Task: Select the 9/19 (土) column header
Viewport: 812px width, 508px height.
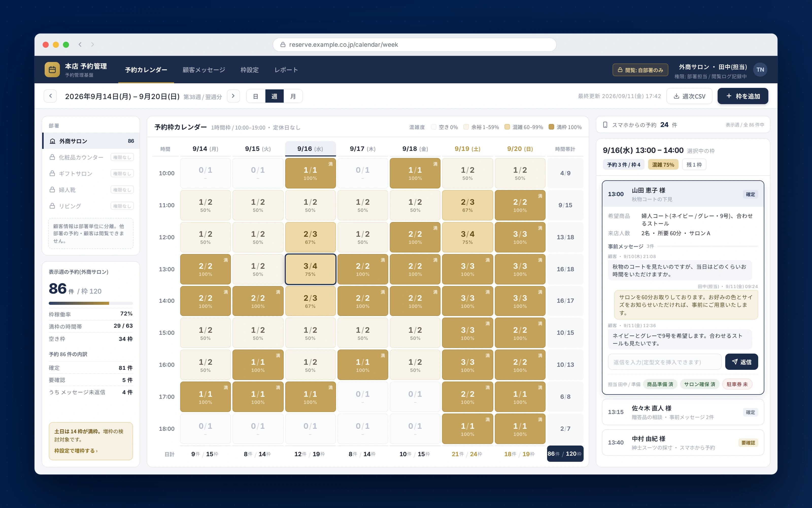Action: click(x=467, y=149)
